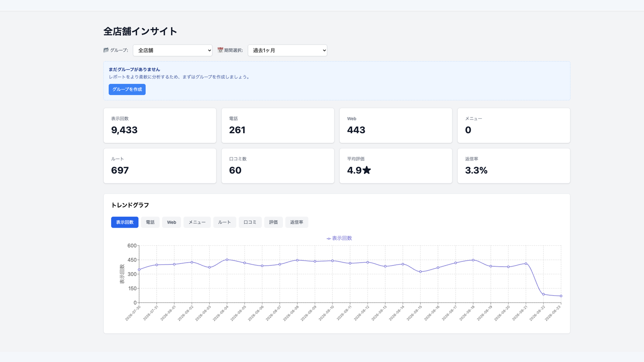
Task: Click the calendar icon beside 期間選択
Action: coord(220,50)
